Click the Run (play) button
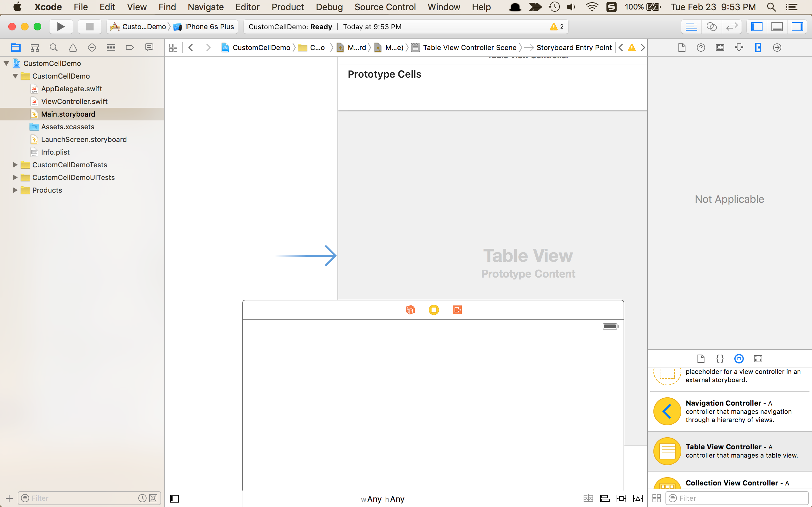The height and width of the screenshot is (507, 812). [61, 27]
